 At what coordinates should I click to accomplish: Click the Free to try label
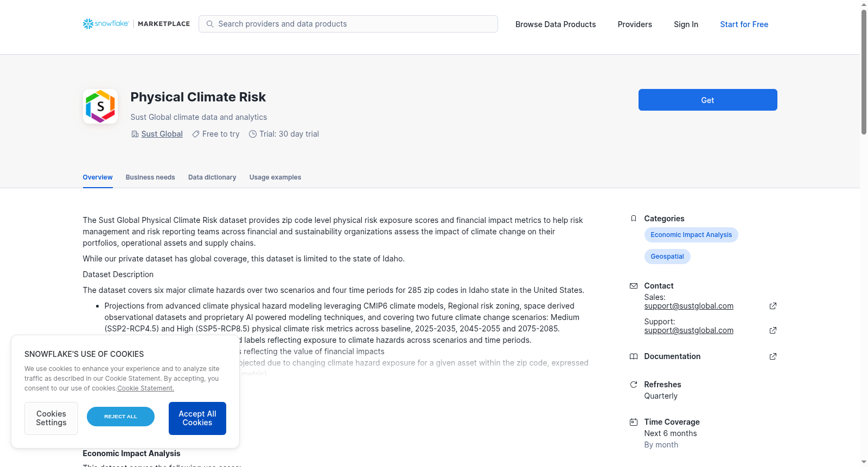pos(221,134)
